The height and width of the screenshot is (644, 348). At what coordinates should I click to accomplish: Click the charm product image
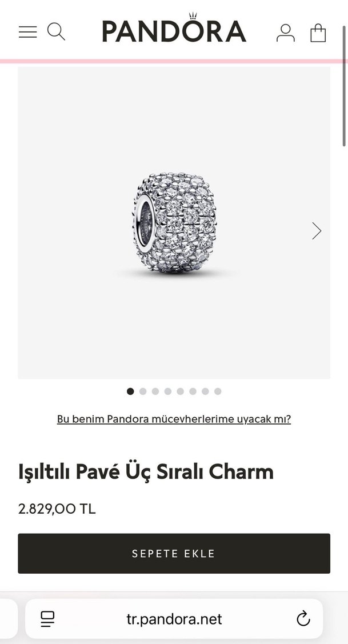174,223
